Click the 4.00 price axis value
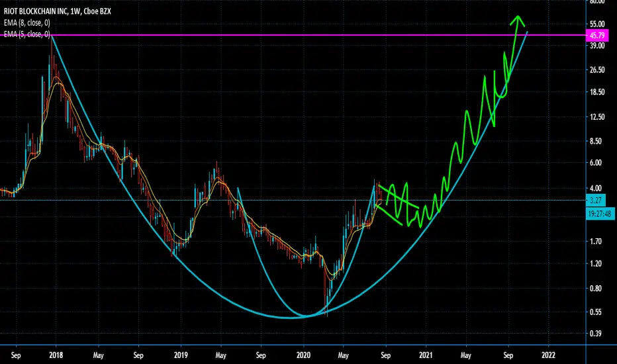Image resolution: width=617 pixels, height=364 pixels. (596, 188)
